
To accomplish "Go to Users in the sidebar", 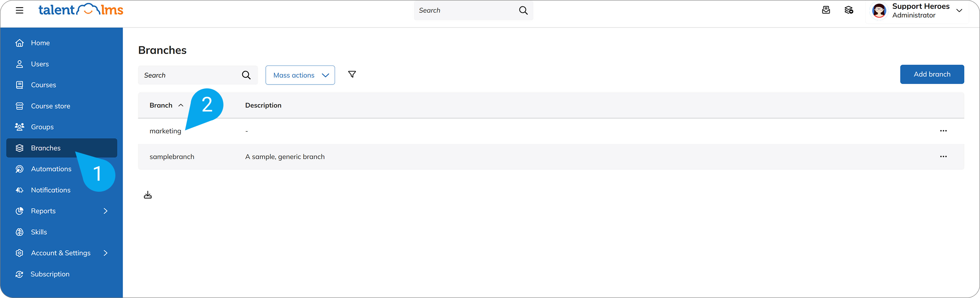I will coord(40,64).
